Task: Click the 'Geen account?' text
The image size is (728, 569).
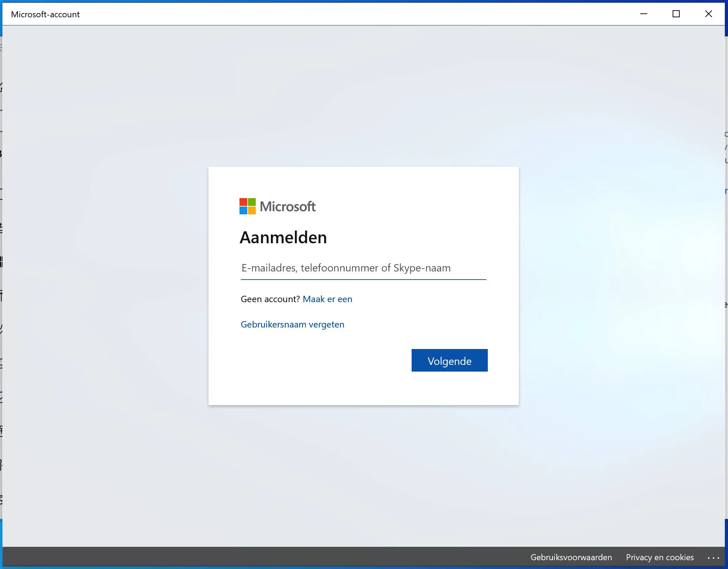Action: tap(270, 299)
